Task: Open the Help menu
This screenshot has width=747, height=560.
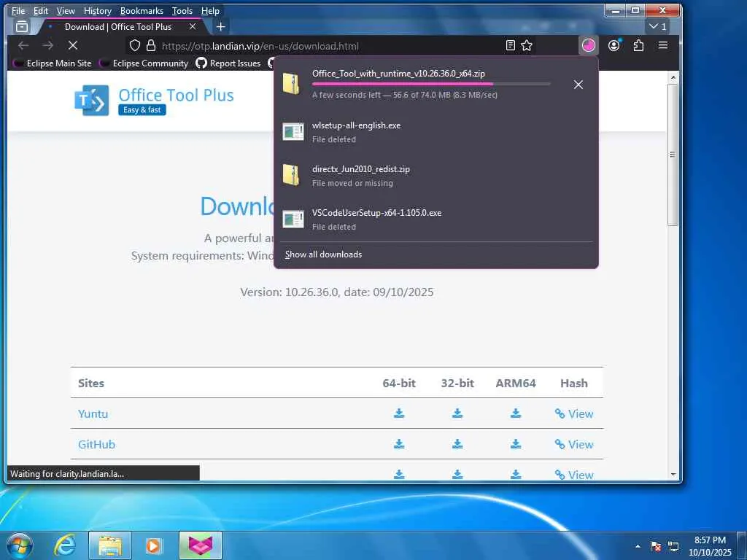Action: [x=210, y=10]
